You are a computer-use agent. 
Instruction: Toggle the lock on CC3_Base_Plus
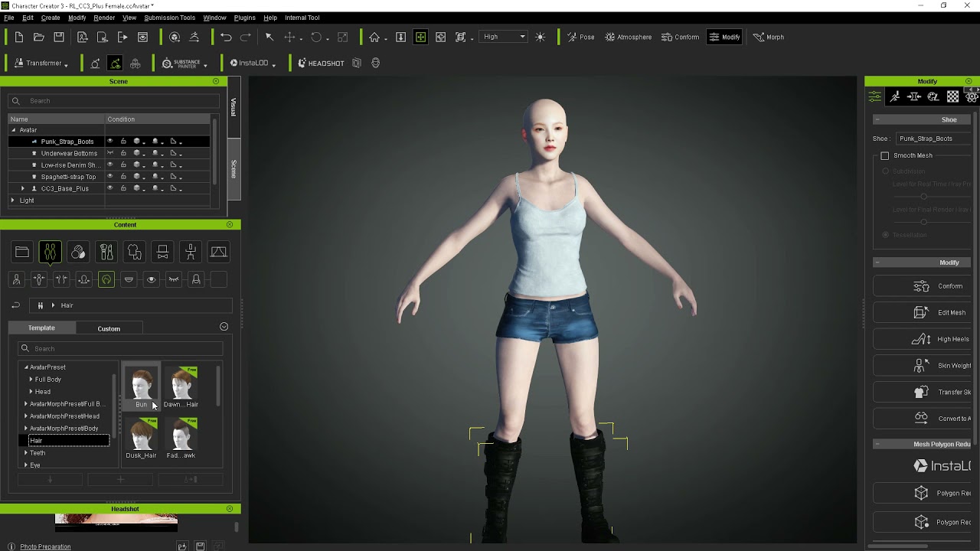(123, 188)
